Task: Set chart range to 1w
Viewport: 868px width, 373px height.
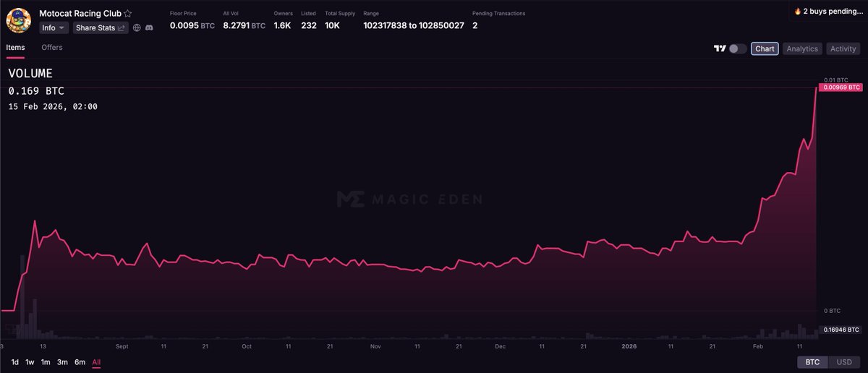Action: (30, 362)
